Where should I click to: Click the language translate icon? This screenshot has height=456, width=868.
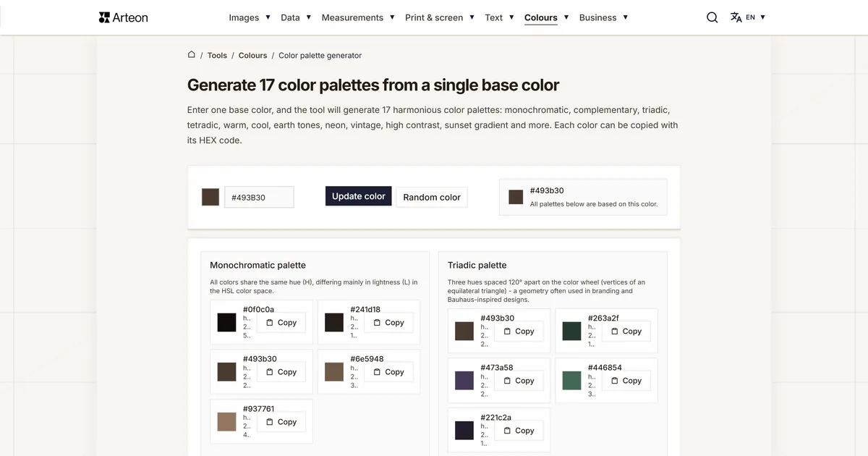[736, 17]
